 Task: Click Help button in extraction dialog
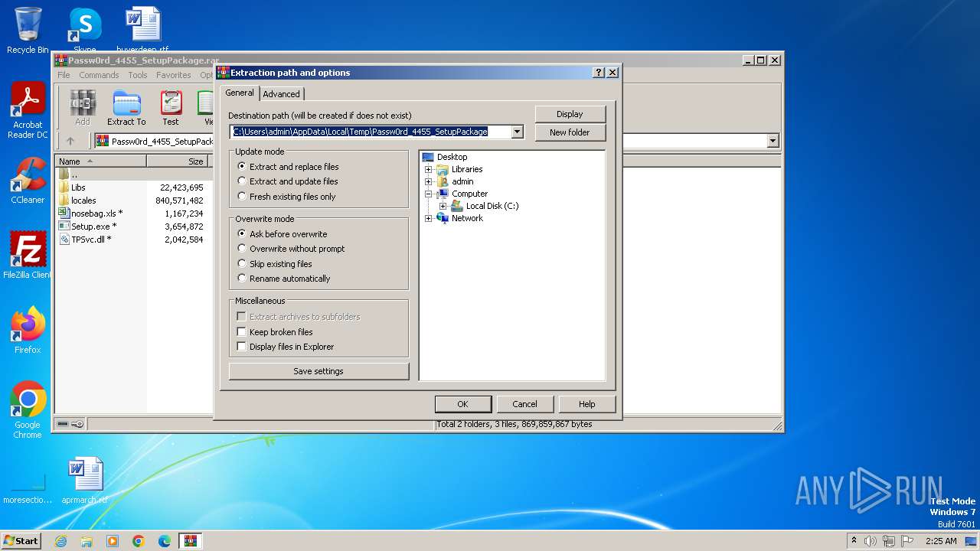[586, 404]
